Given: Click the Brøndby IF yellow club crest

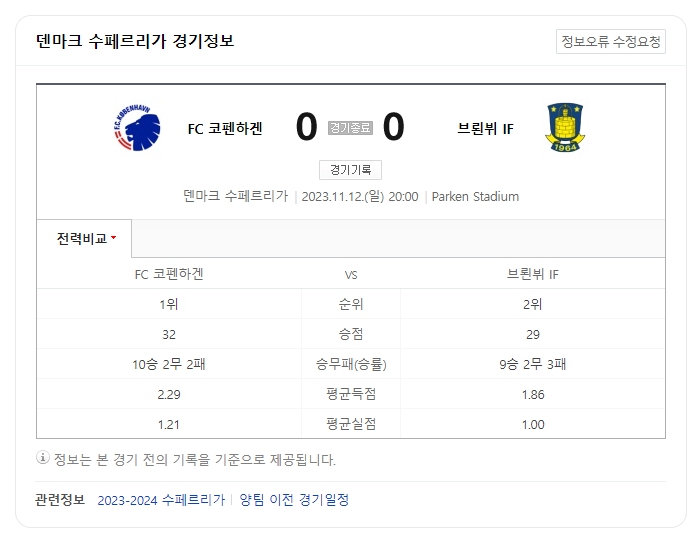Looking at the screenshot, I should click(566, 128).
